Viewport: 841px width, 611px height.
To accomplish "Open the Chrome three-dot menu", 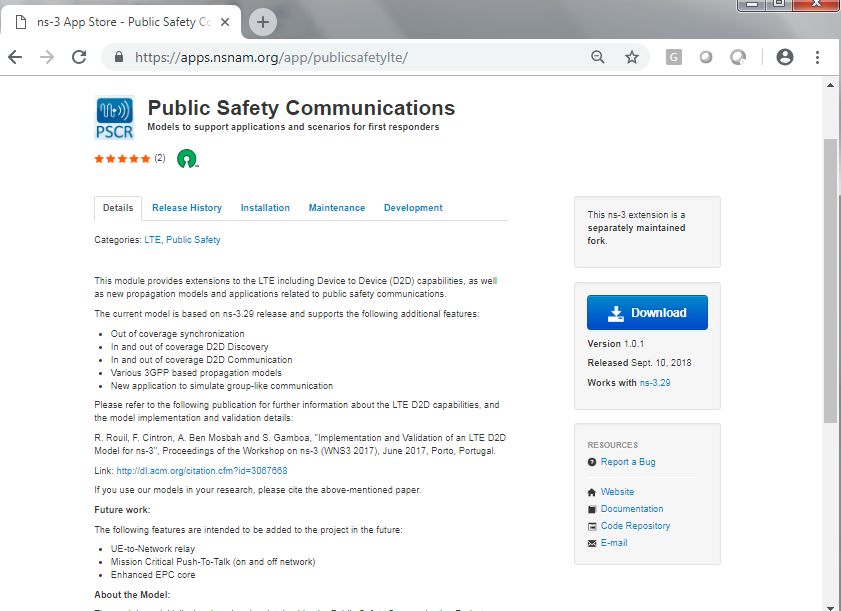I will [x=817, y=57].
